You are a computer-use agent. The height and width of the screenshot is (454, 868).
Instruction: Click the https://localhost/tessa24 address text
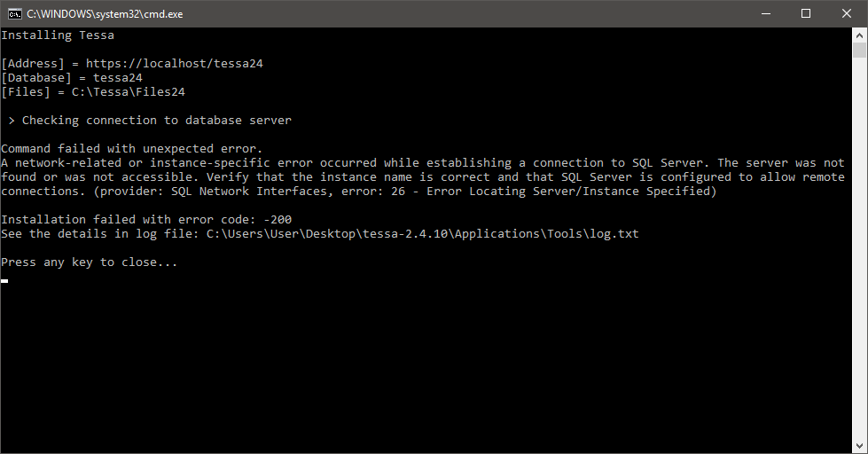(175, 64)
